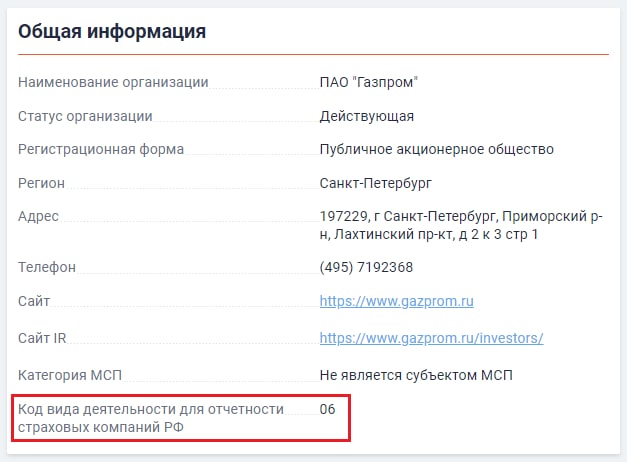The image size is (627, 462).
Task: Click the region value 'Санкт-Петербург'
Action: (x=375, y=183)
